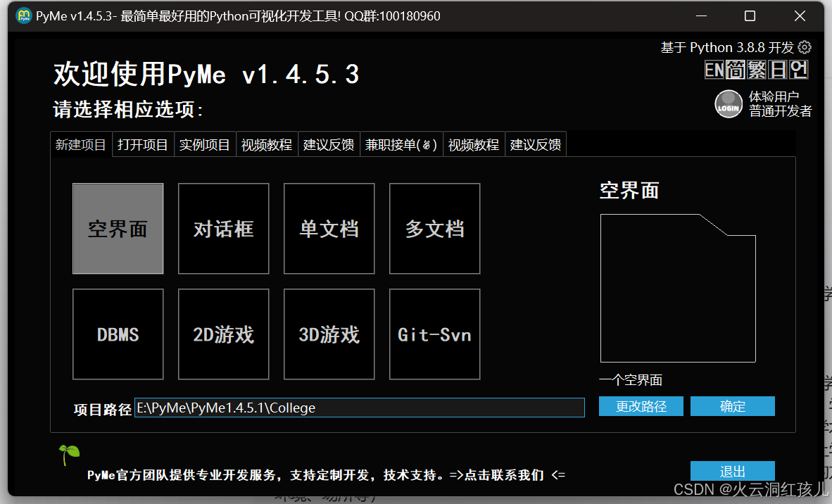Focus the 项目路径 input field
Screen dimensions: 832x504
pos(359,408)
